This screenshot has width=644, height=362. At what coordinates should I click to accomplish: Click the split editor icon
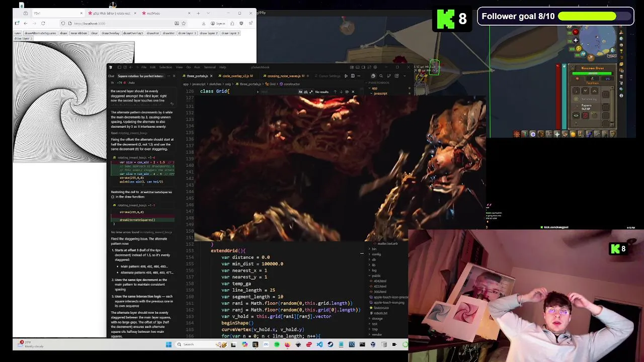[x=353, y=76]
